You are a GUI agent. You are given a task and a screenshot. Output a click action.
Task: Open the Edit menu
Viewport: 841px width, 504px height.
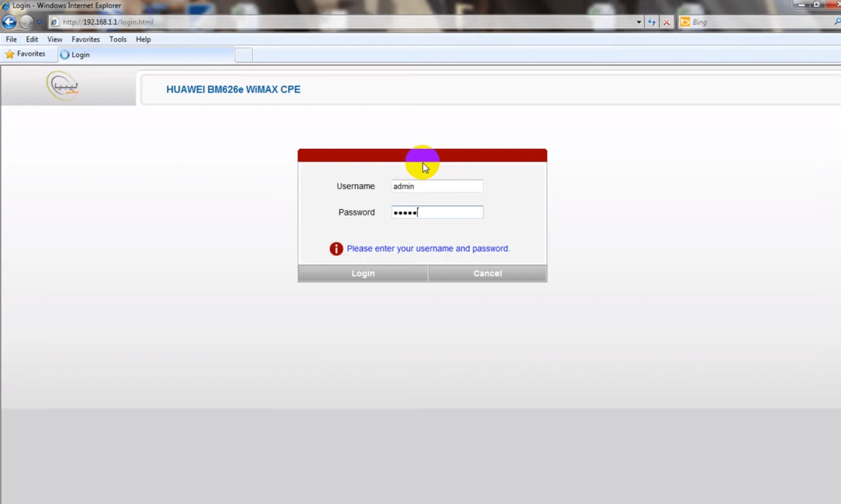(32, 39)
